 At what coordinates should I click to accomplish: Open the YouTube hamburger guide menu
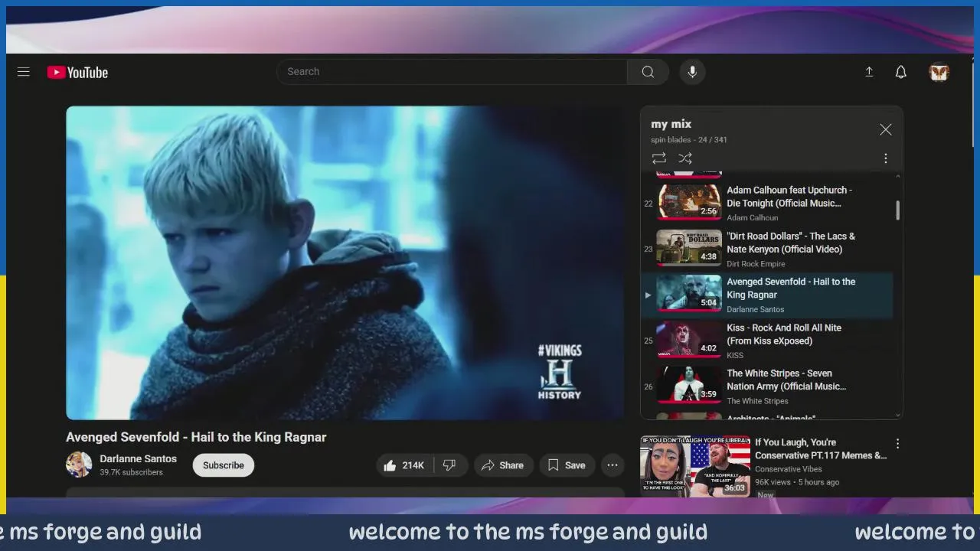click(x=24, y=72)
